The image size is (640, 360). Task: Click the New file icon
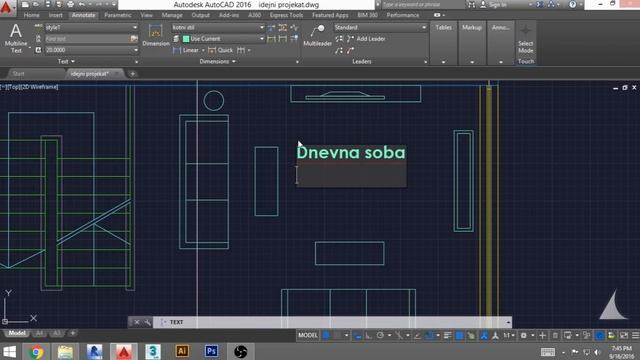(25, 4)
